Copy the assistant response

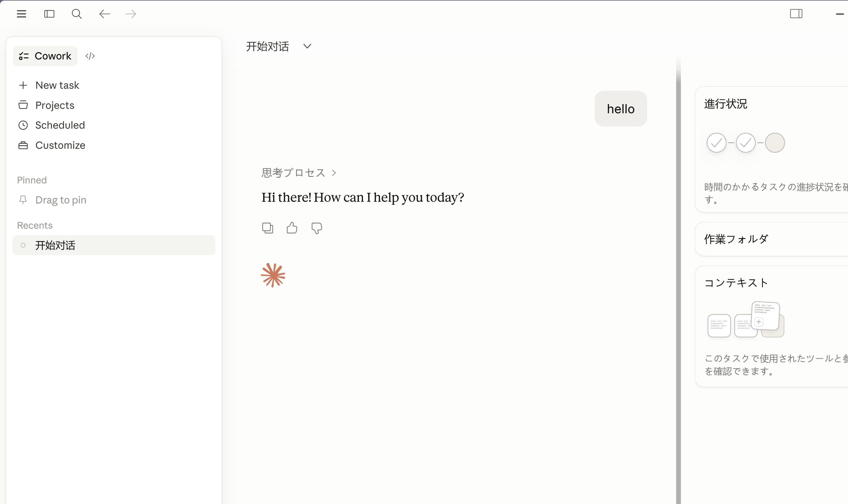click(268, 228)
